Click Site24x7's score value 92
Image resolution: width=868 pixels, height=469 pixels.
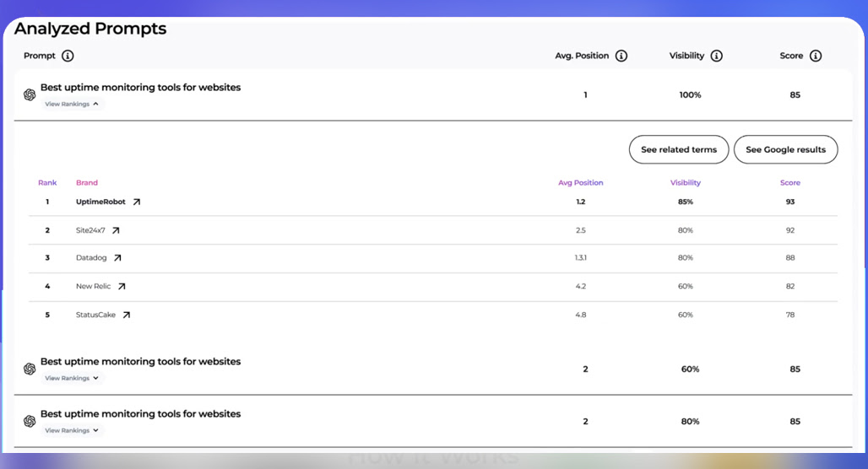[x=790, y=230]
